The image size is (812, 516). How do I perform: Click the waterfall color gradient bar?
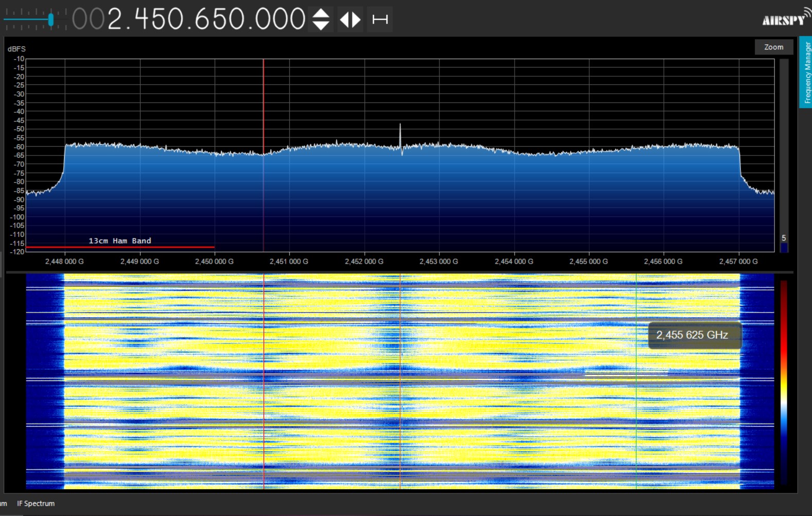pos(783,383)
